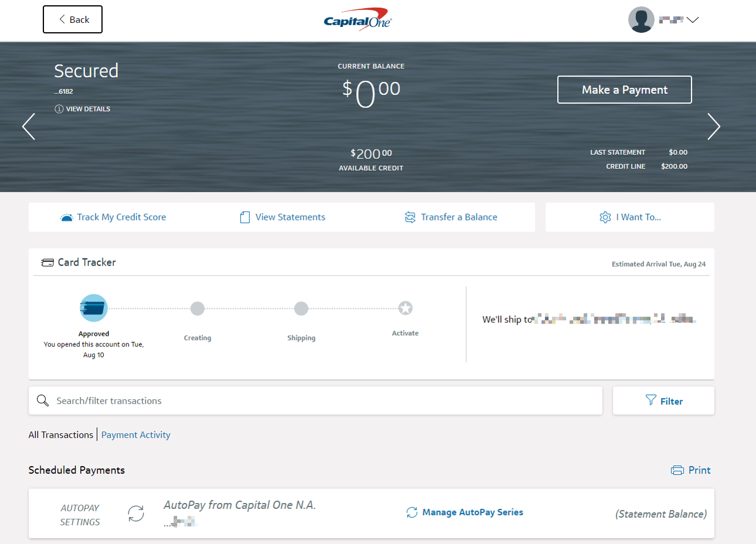Click the Manage AutoPay refresh icon

tap(412, 512)
